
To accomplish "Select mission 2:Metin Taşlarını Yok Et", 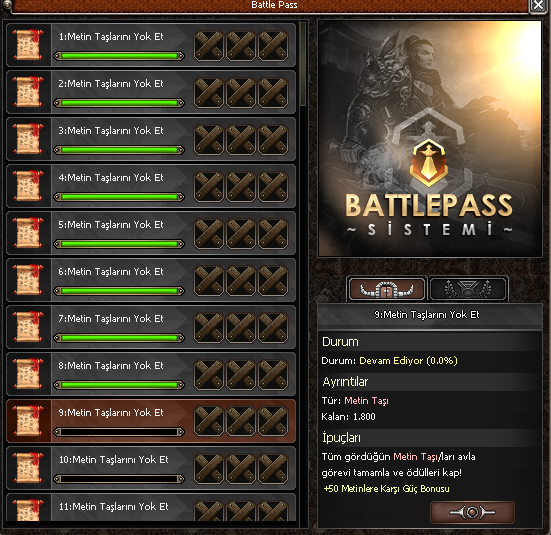I will coord(151,92).
